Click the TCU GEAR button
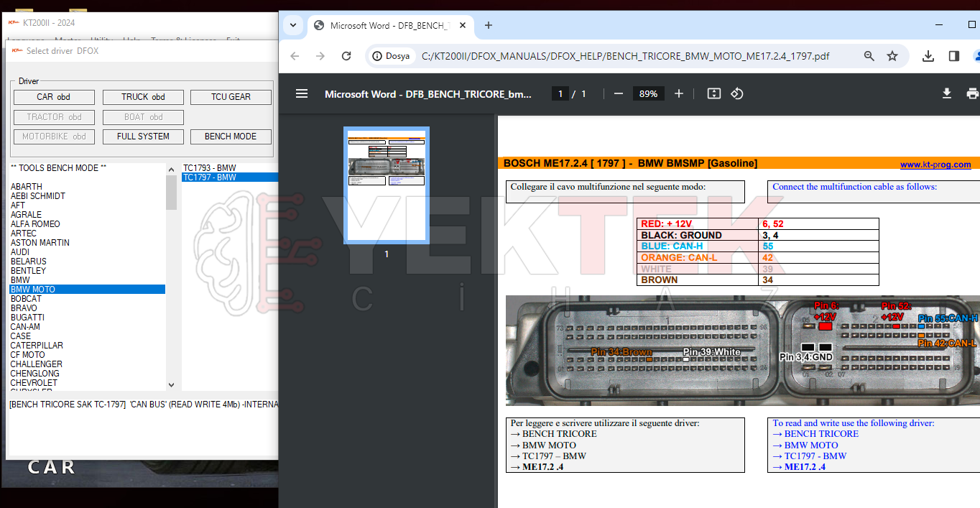This screenshot has width=980, height=508. (x=231, y=97)
